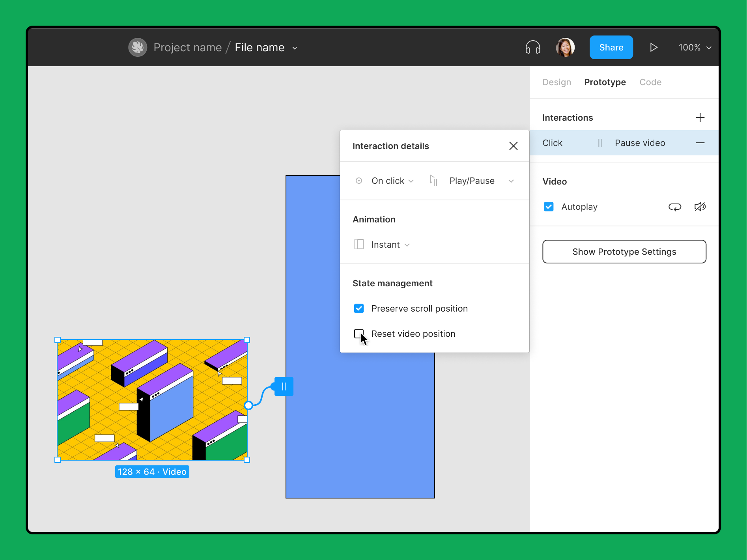Screen dimensions: 747x560
Task: Disable Preserve scroll position checkbox
Action: (x=359, y=308)
